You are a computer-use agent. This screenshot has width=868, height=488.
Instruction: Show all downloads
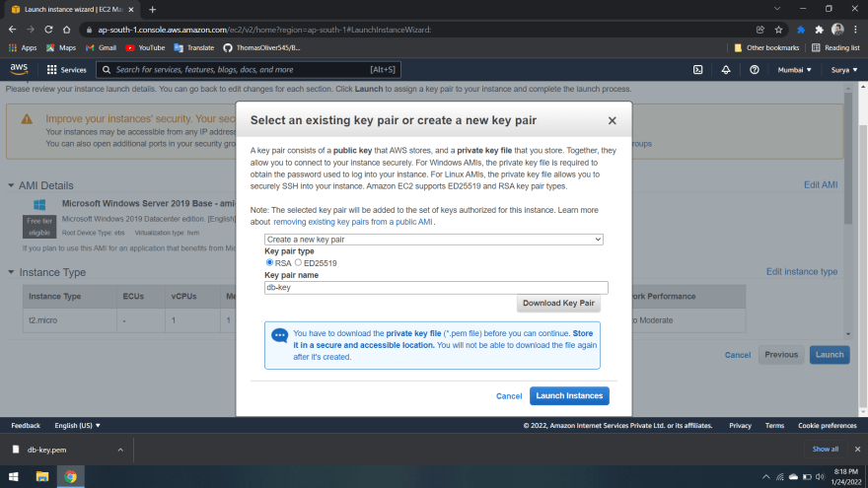point(825,450)
